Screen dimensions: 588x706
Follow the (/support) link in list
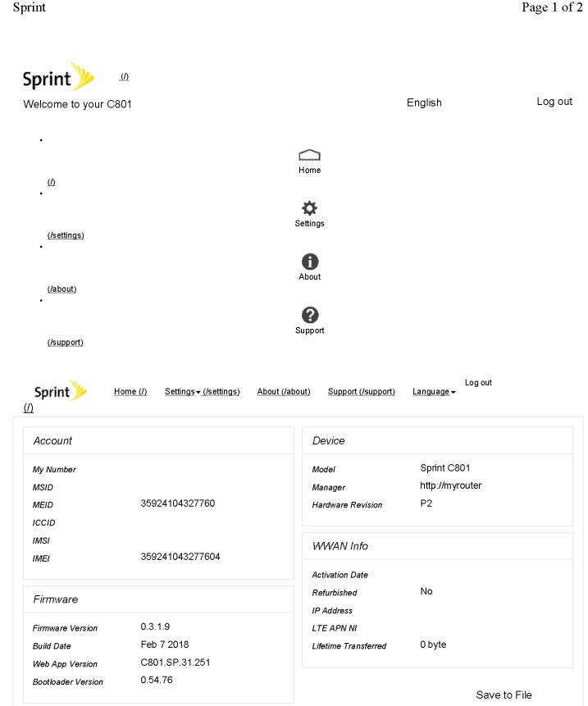(x=66, y=343)
